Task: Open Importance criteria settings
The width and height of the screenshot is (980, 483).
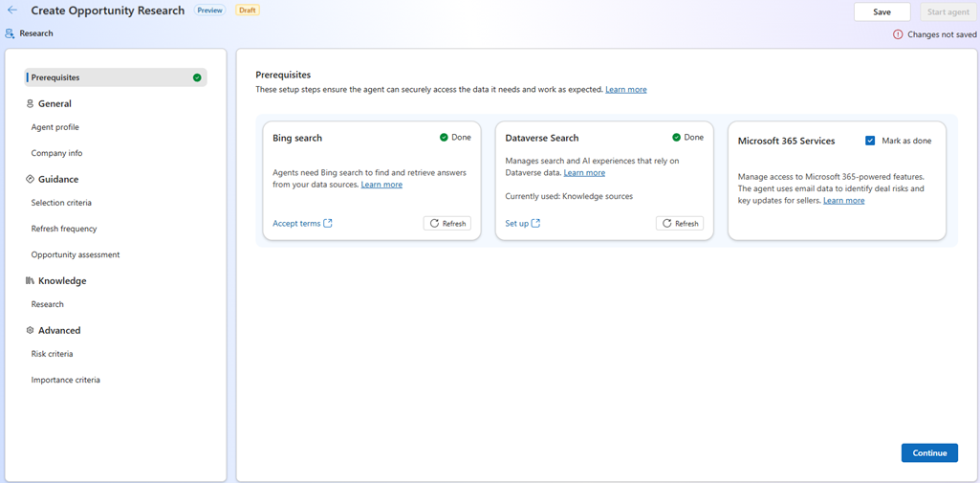Action: pos(66,380)
